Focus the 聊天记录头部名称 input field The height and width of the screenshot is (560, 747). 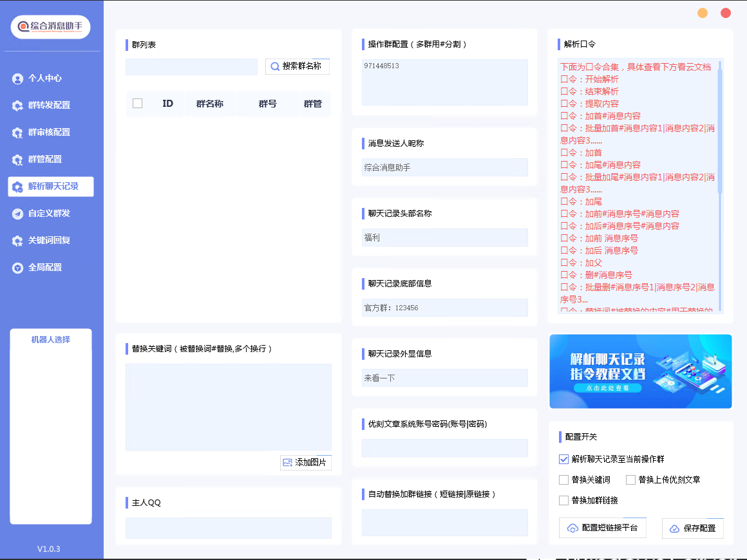pyautogui.click(x=444, y=238)
